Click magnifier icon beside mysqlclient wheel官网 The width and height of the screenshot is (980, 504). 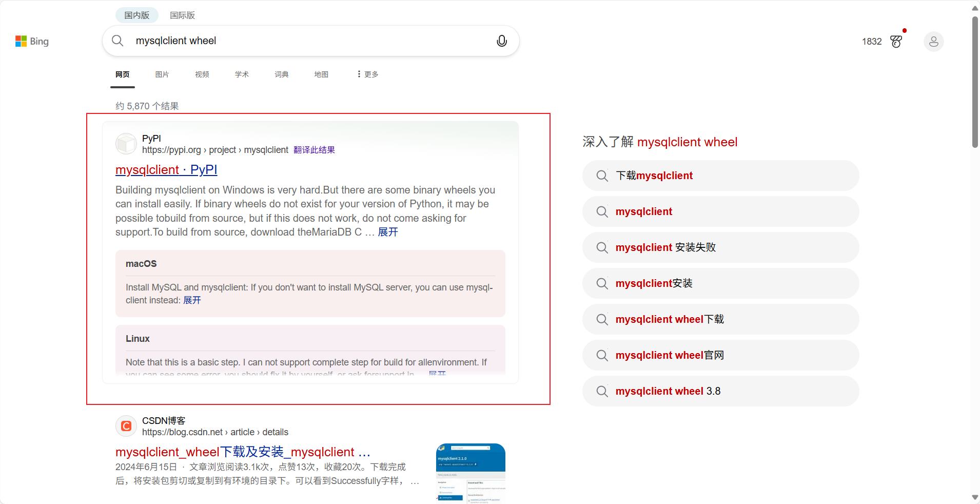point(602,355)
